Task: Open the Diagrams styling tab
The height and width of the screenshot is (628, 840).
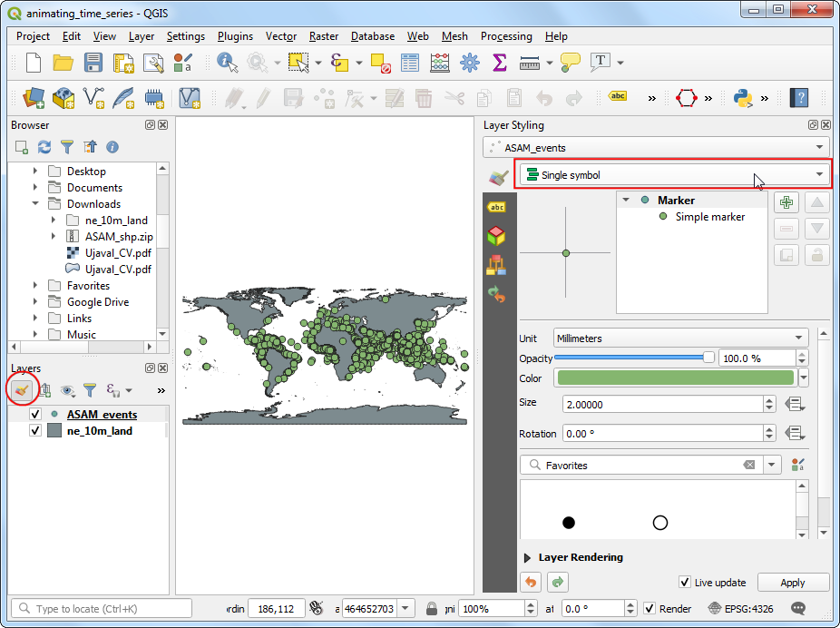Action: 496,261
